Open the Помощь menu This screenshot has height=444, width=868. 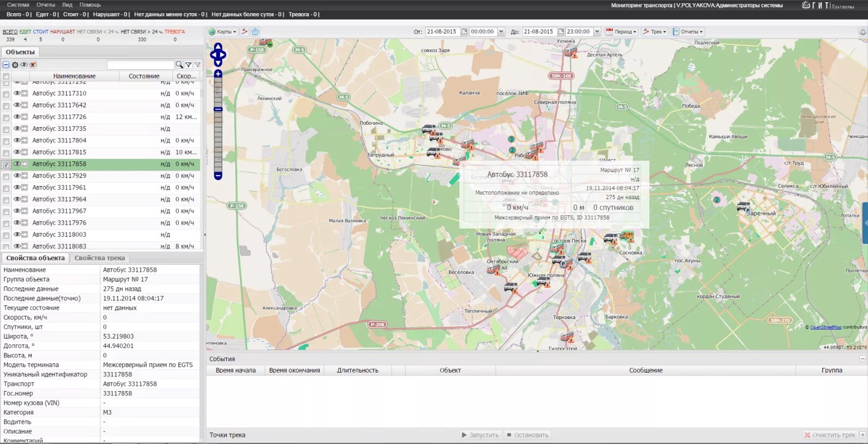pyautogui.click(x=90, y=5)
